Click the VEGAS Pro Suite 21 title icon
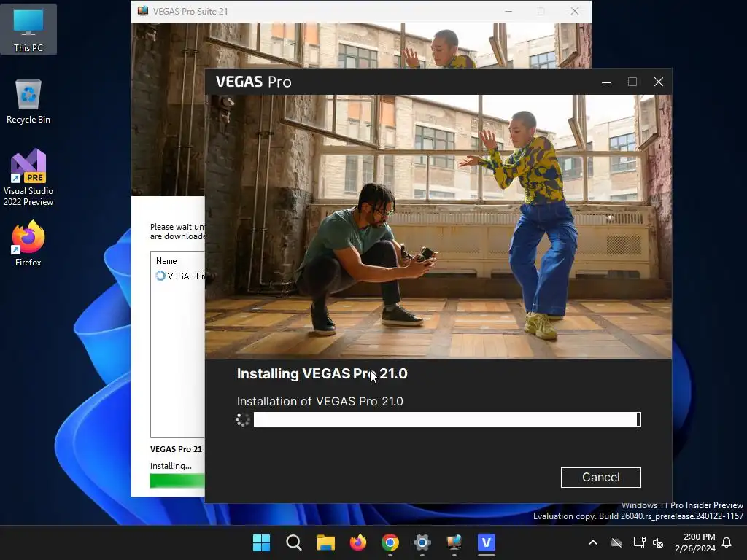 tap(142, 11)
